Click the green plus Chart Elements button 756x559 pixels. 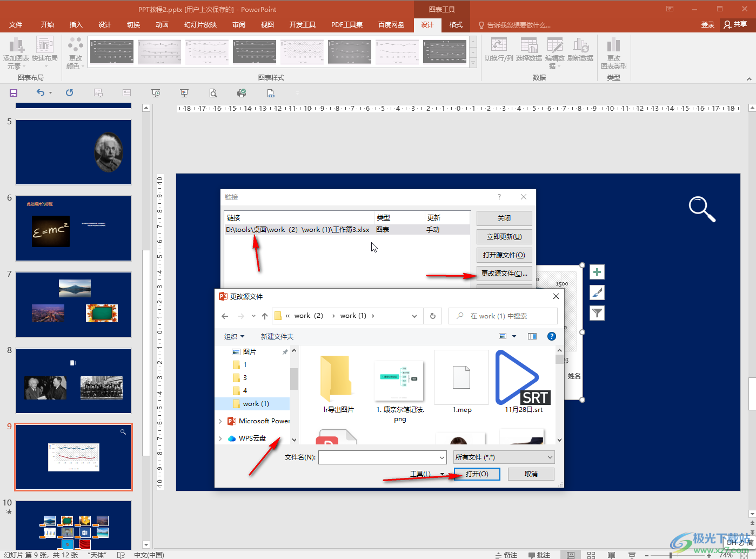(x=597, y=272)
